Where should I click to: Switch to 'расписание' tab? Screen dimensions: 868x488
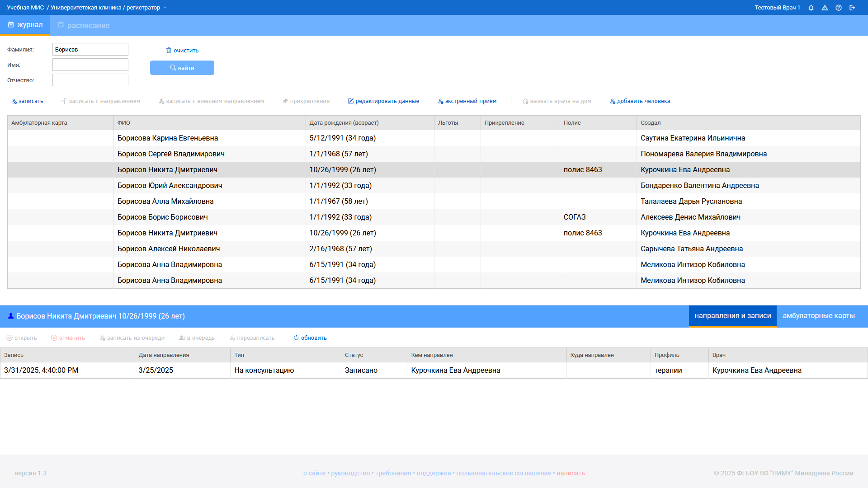pyautogui.click(x=84, y=25)
